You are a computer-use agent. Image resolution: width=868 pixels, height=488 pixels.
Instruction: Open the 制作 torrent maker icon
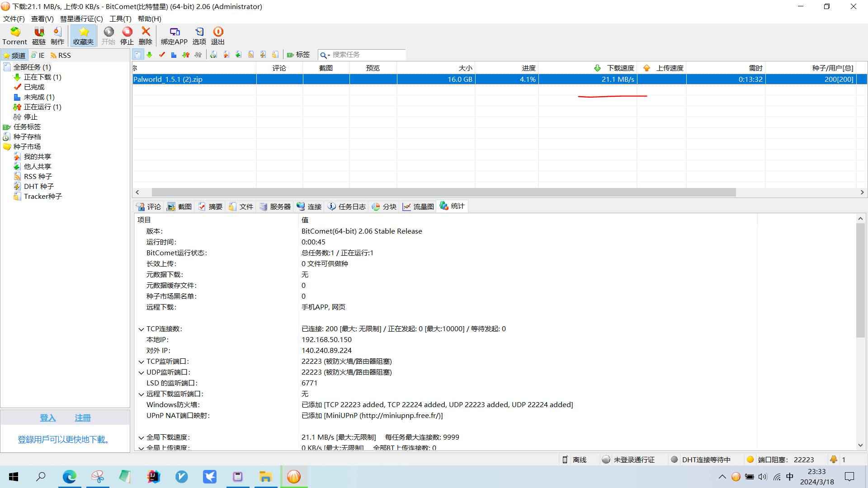coord(57,35)
